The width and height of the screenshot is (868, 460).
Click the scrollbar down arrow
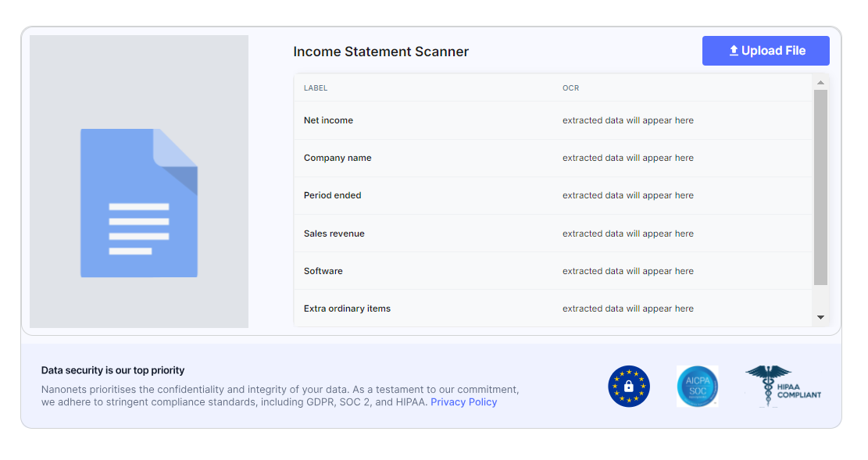(821, 317)
